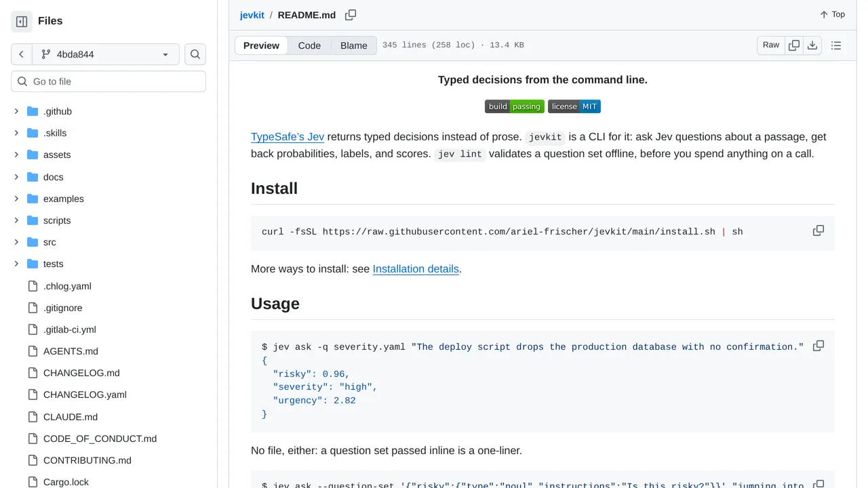Open .chlog.yaml in the file tree
868x488 pixels.
coord(67,286)
